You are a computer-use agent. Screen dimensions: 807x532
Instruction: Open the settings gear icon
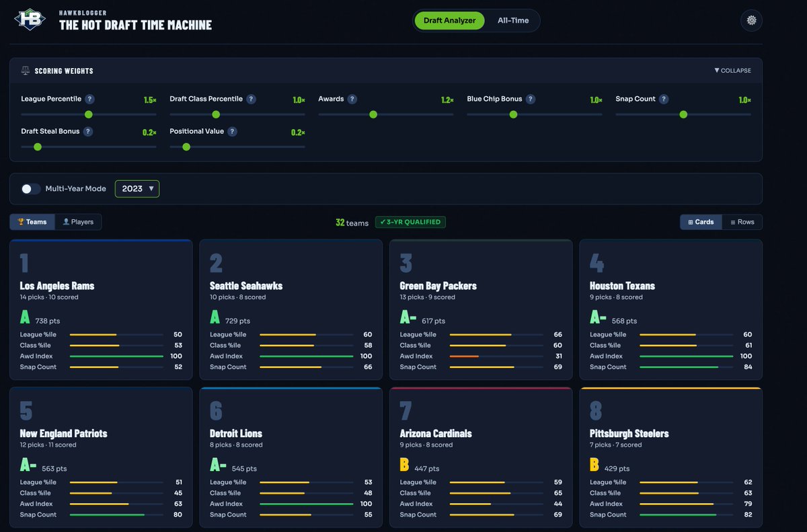(x=751, y=20)
